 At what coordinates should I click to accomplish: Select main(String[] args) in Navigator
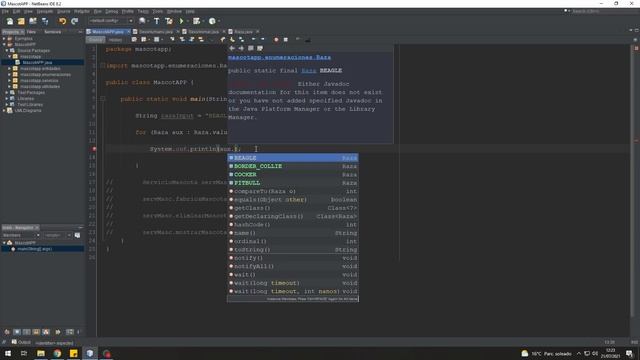click(34, 249)
